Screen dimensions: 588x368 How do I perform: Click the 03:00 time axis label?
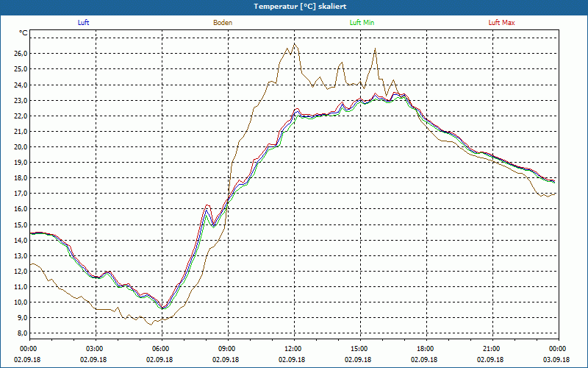click(x=96, y=349)
